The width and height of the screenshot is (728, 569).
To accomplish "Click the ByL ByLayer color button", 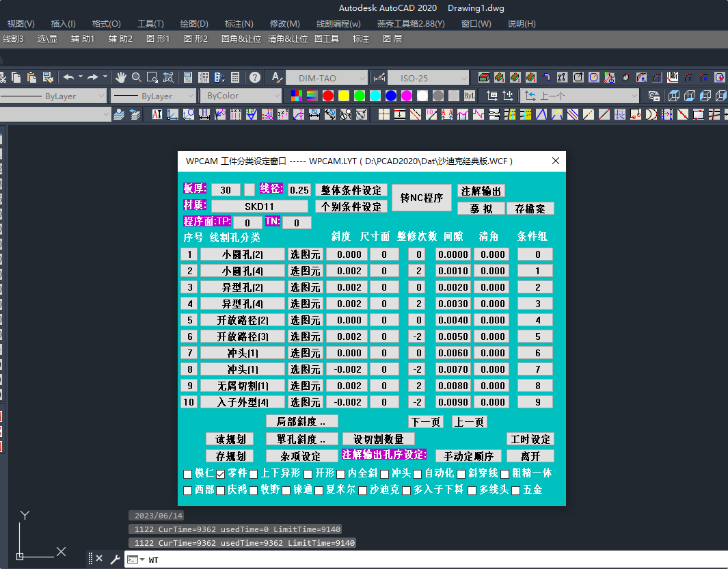I will pos(470,96).
